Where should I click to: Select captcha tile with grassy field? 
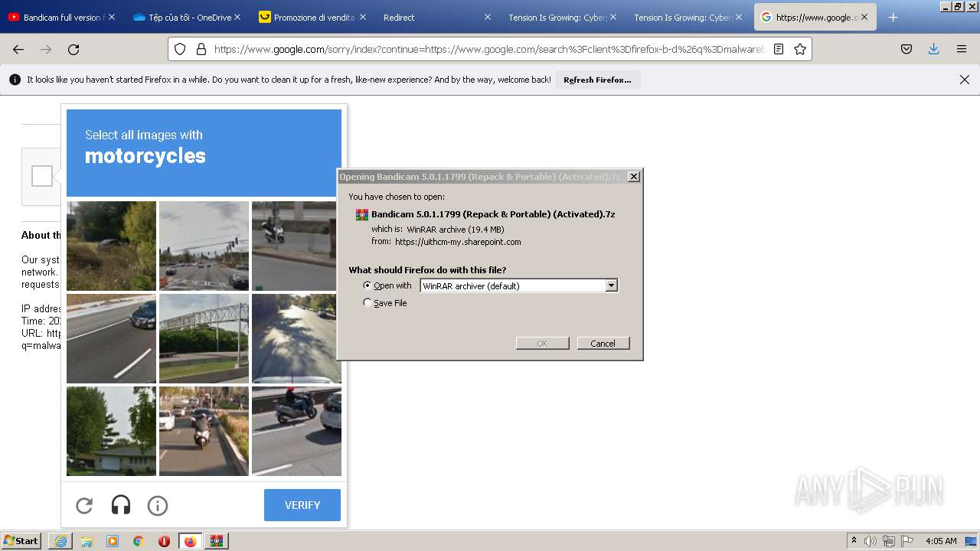[x=111, y=246]
